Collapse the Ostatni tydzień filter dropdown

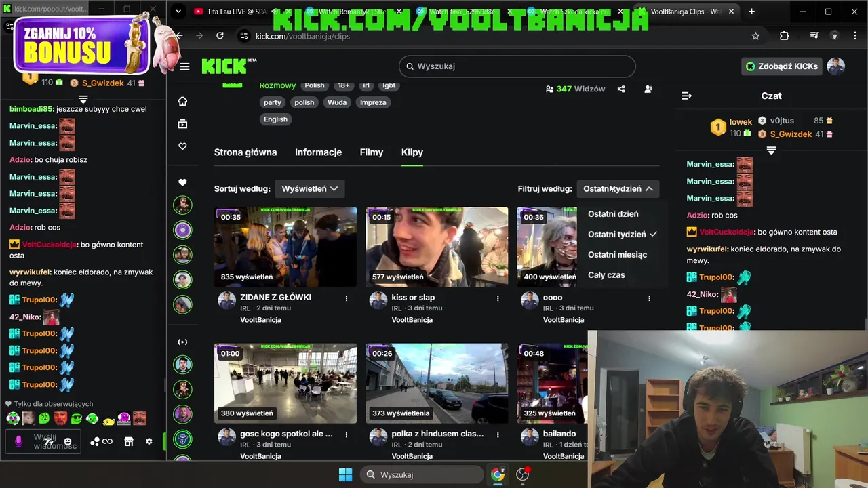tap(618, 188)
